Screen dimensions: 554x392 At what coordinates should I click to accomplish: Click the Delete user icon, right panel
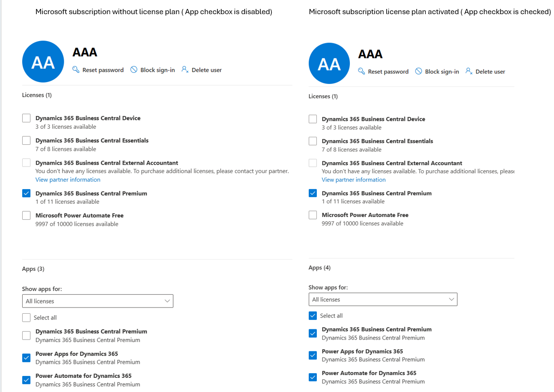click(x=469, y=71)
